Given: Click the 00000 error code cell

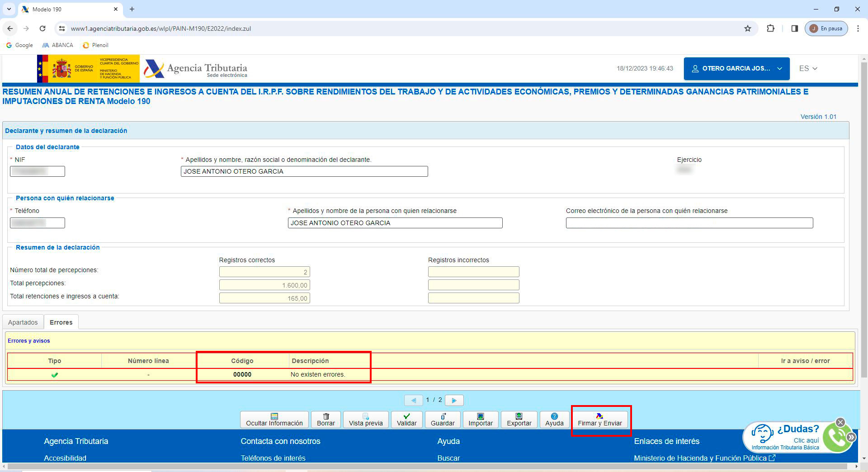Looking at the screenshot, I should coord(242,374).
